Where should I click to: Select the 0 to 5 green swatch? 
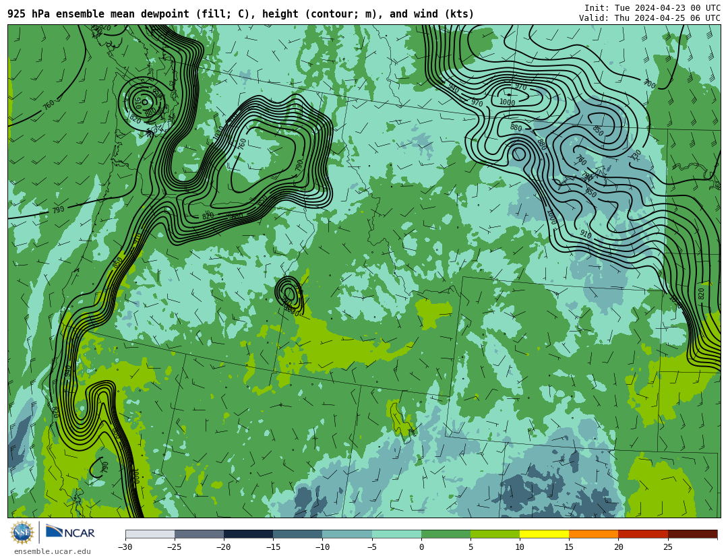click(446, 534)
